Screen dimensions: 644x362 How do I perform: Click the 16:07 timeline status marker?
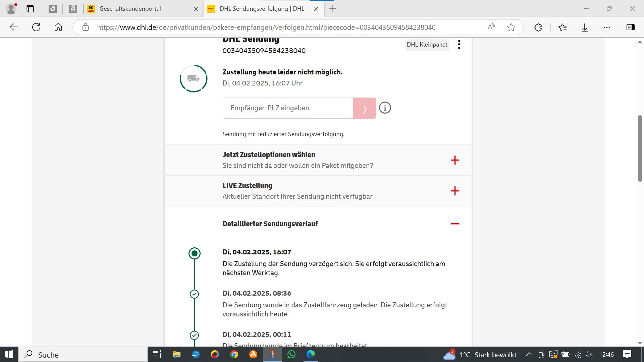(x=195, y=253)
